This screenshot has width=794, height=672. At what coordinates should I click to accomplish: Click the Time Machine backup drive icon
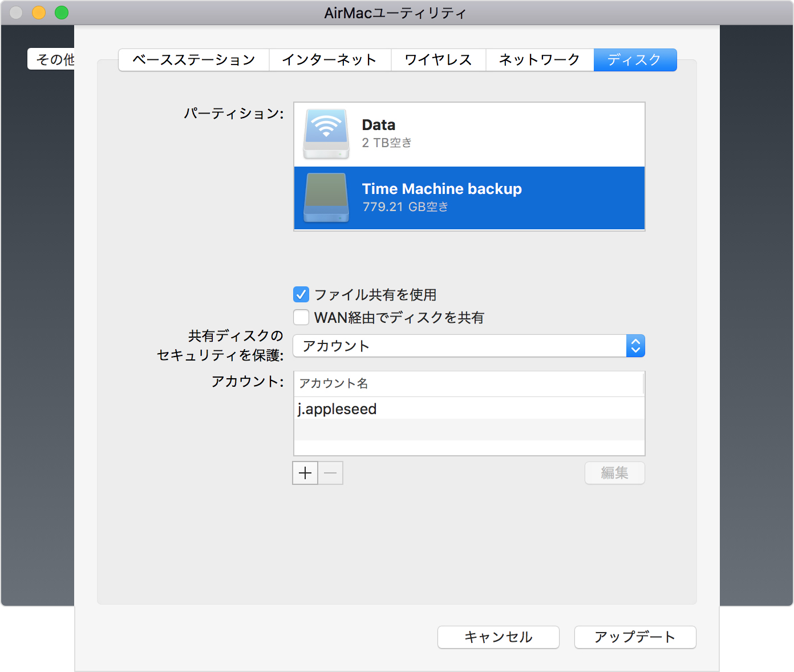(x=326, y=198)
